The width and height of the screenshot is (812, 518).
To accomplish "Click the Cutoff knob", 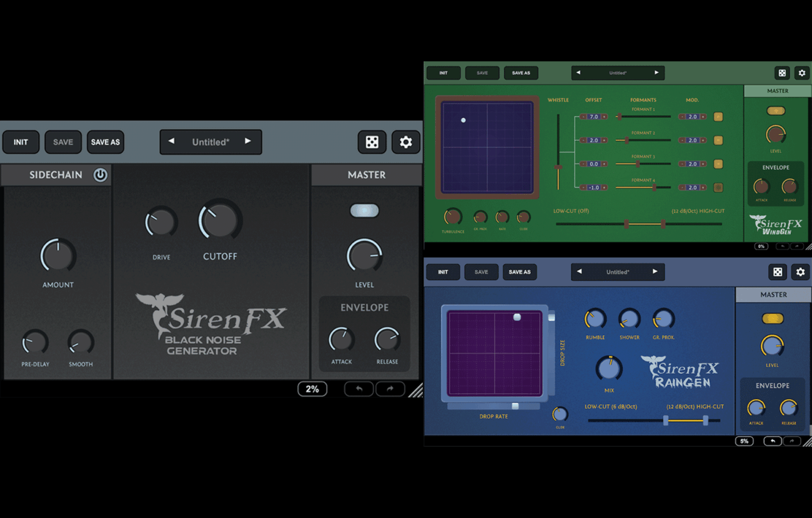I will [x=220, y=220].
